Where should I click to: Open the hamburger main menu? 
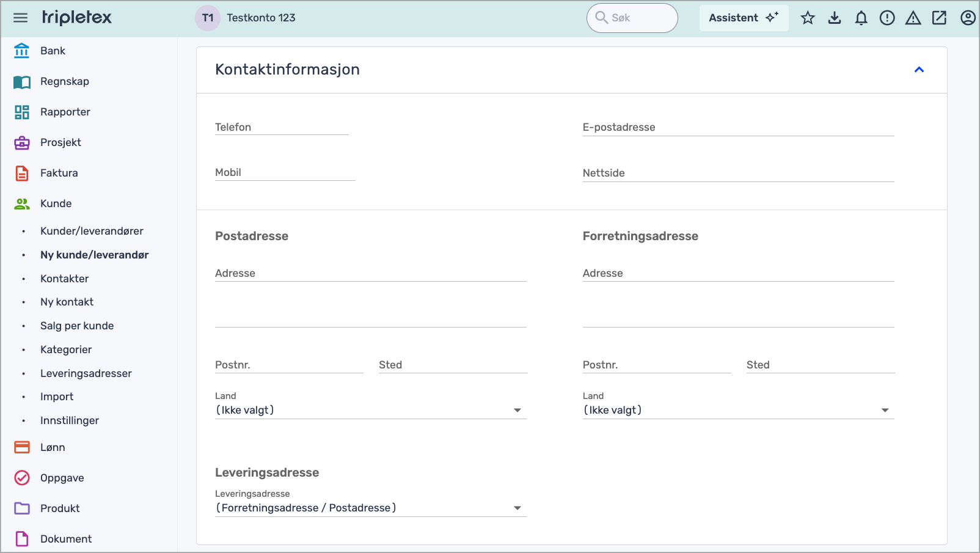coord(20,18)
